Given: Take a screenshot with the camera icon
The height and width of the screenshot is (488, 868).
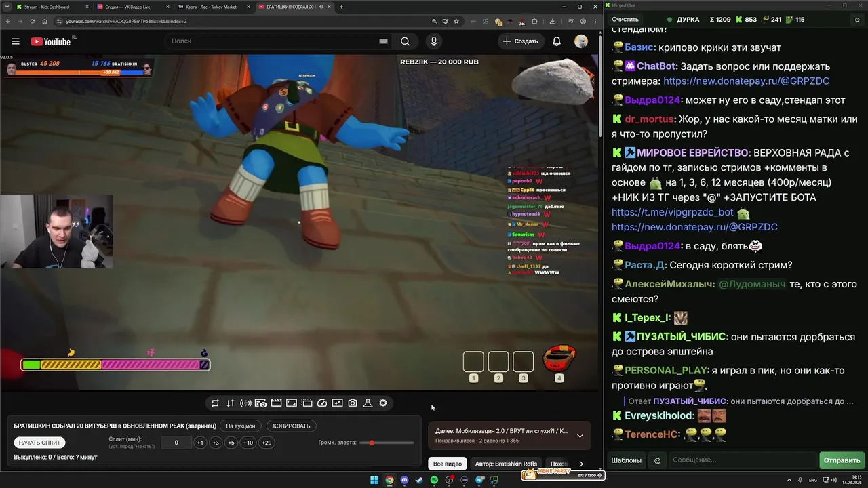Looking at the screenshot, I should [x=353, y=403].
